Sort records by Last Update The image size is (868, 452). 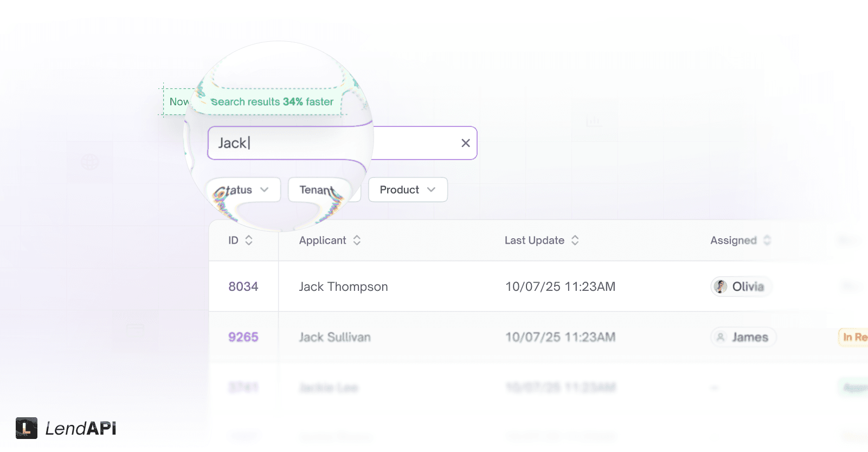coord(575,240)
